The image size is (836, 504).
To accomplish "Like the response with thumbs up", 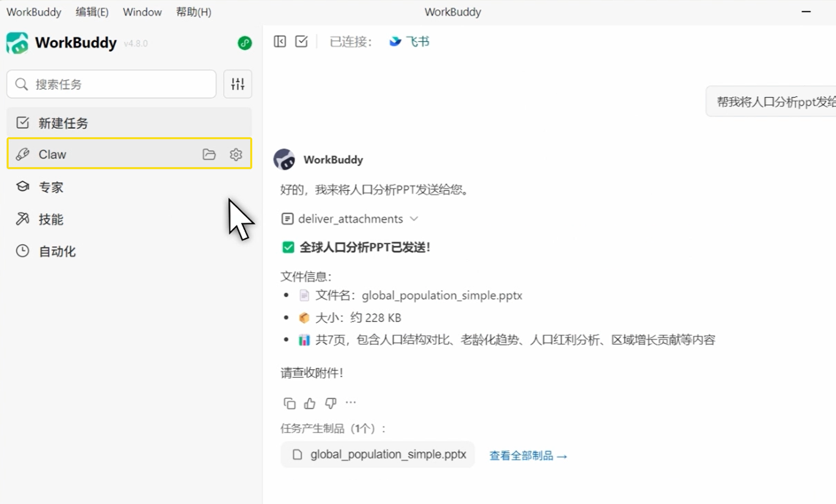I will coord(309,404).
